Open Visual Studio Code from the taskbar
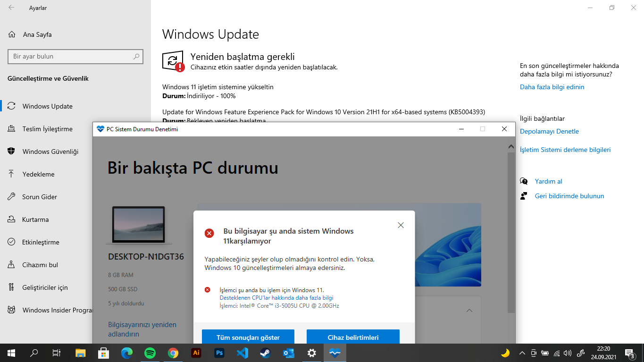Viewport: 644px width, 362px height. (x=243, y=353)
